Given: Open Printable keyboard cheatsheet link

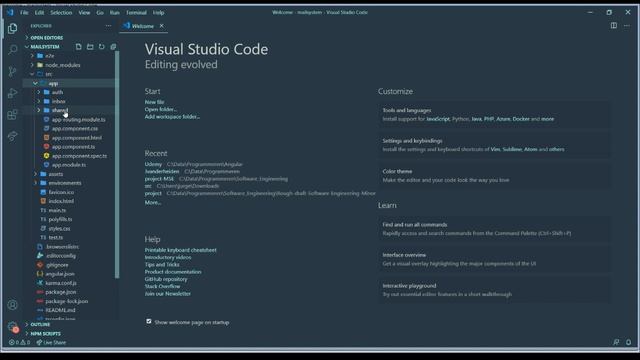Looking at the screenshot, I should 180,250.
